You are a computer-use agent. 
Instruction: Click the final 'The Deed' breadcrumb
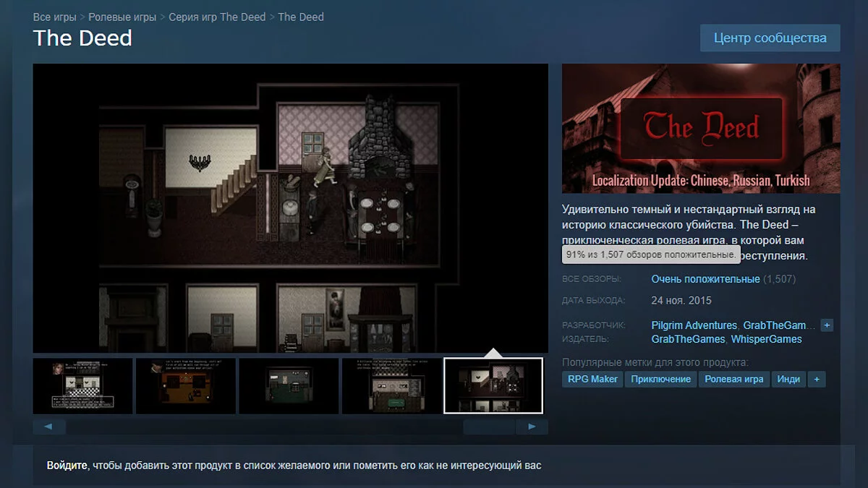[x=301, y=17]
